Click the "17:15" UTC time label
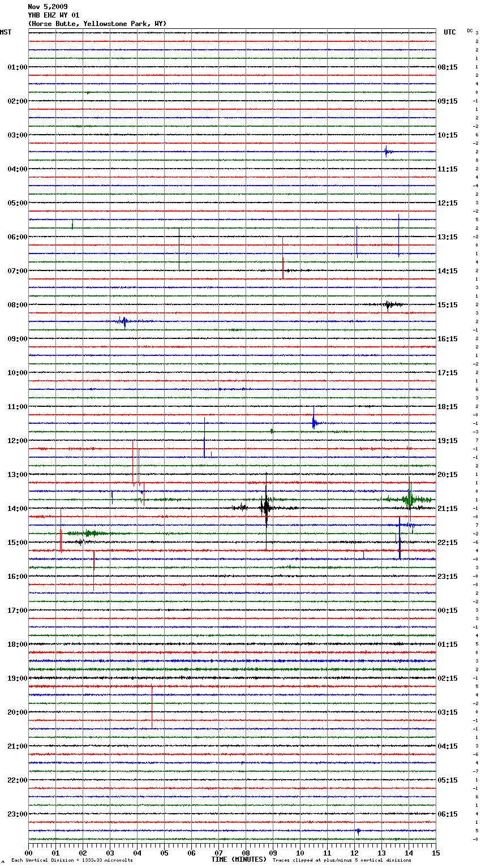Screen dimensions: 481x868 (x=448, y=373)
